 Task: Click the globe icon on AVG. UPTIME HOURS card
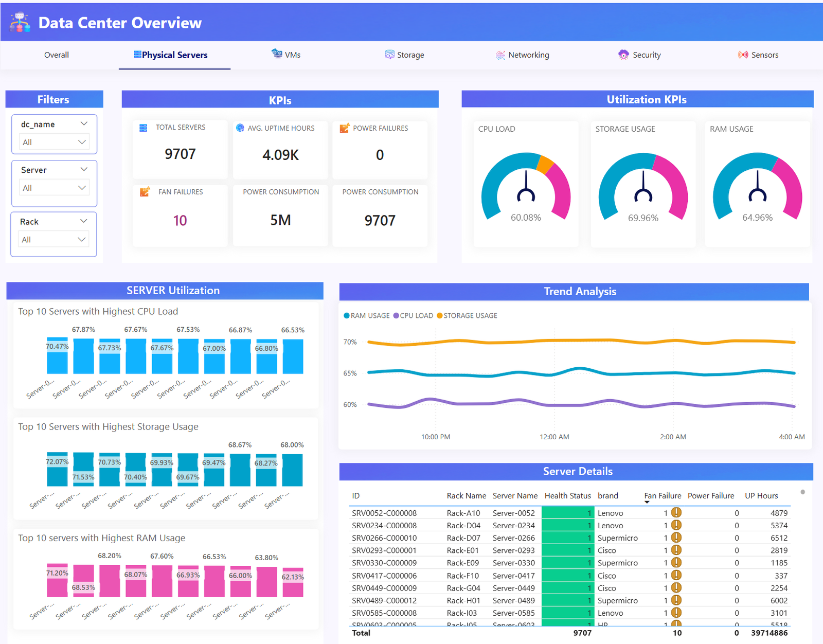[x=240, y=128]
